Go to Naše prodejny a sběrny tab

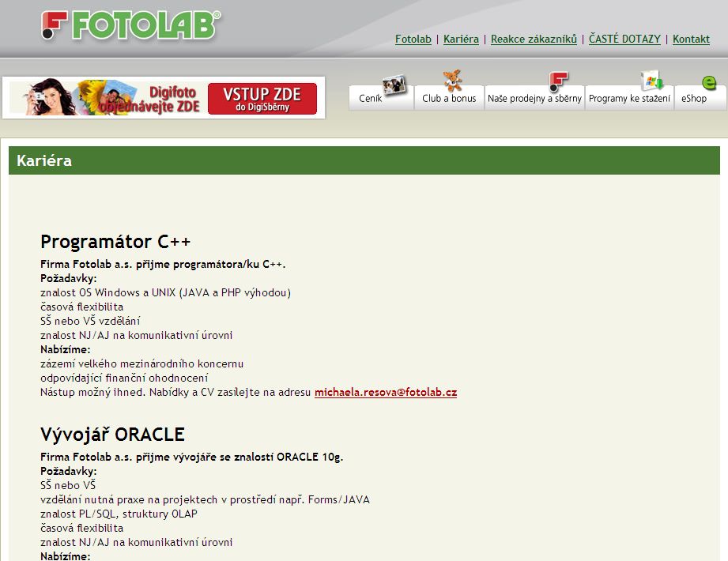coord(534,98)
